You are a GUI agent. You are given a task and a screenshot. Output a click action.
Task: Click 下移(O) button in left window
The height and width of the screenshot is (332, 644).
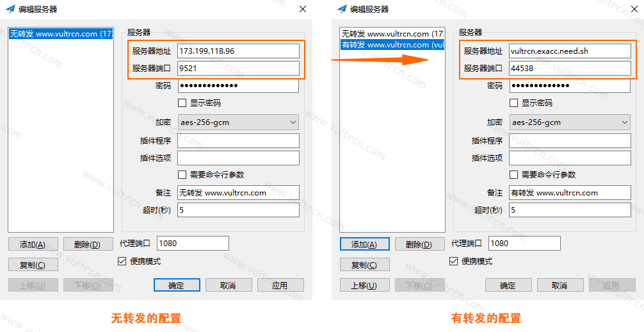click(88, 285)
